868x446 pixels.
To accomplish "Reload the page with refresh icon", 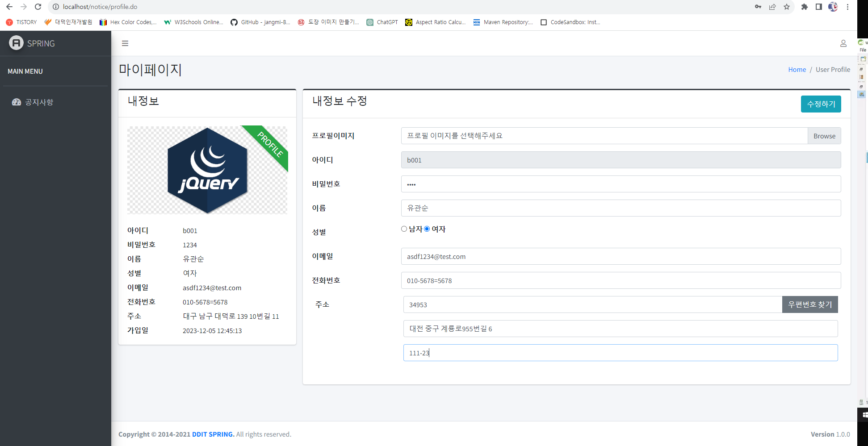I will click(x=38, y=7).
